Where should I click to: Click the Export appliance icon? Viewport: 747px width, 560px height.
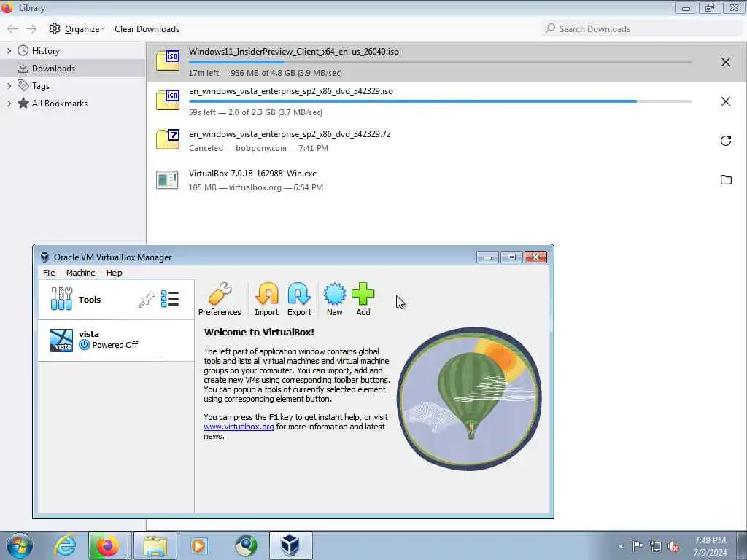click(299, 294)
